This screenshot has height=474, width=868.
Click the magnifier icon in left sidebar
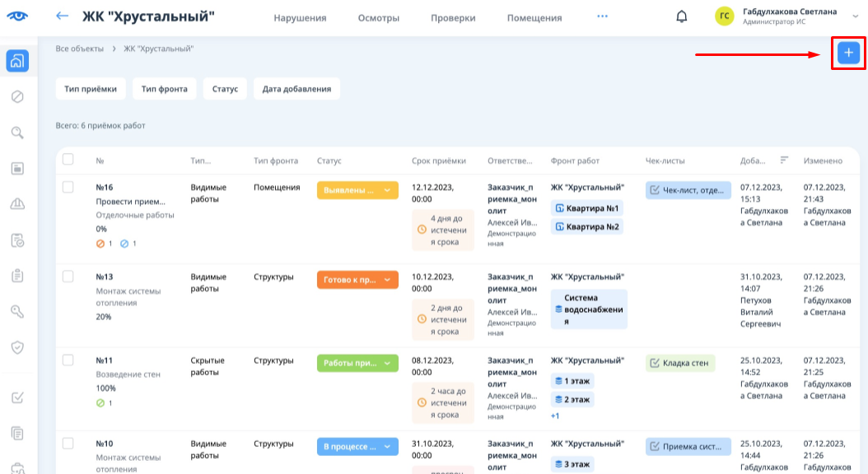(17, 132)
